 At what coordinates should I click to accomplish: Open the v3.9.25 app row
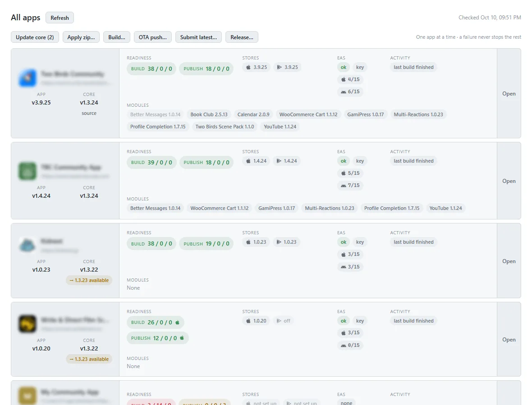point(509,94)
